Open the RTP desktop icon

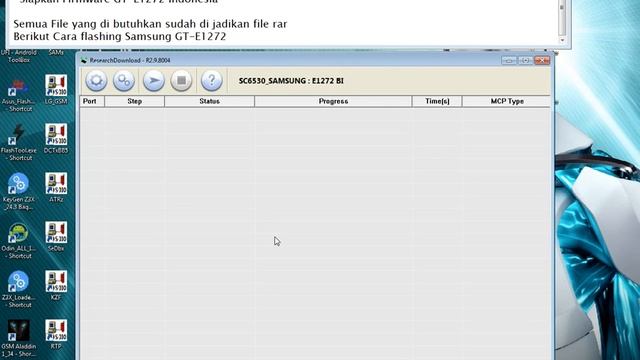click(56, 335)
